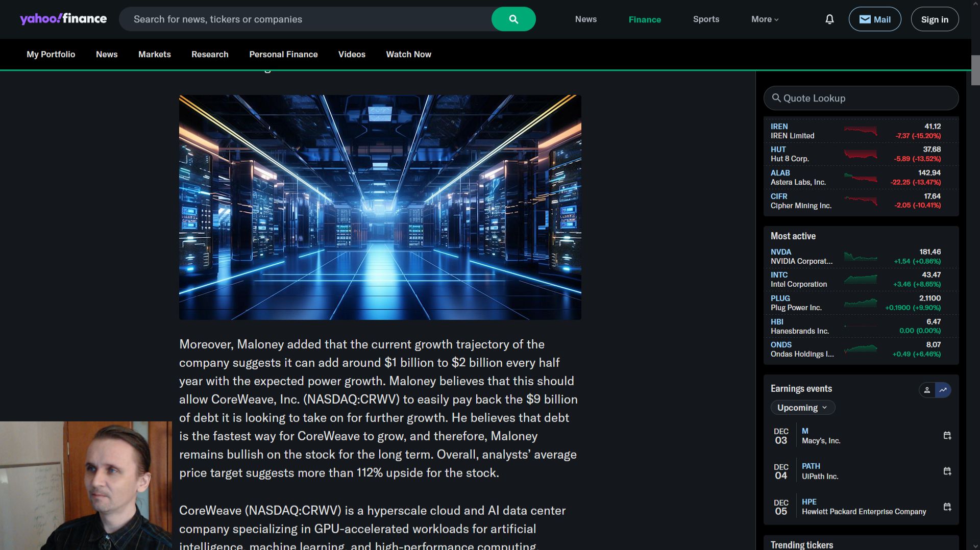Expand the More menu

(765, 19)
